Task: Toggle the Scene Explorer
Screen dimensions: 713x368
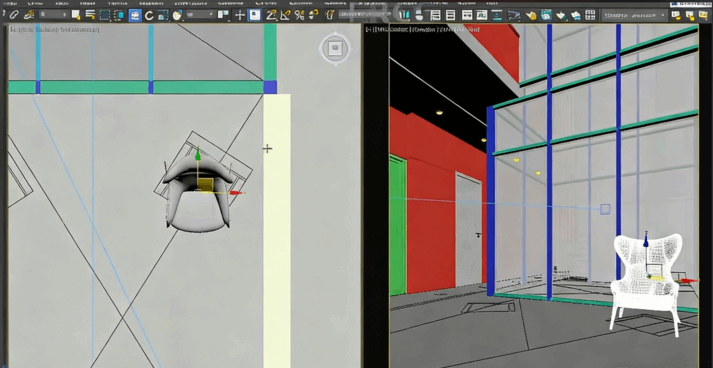Action: coord(437,15)
